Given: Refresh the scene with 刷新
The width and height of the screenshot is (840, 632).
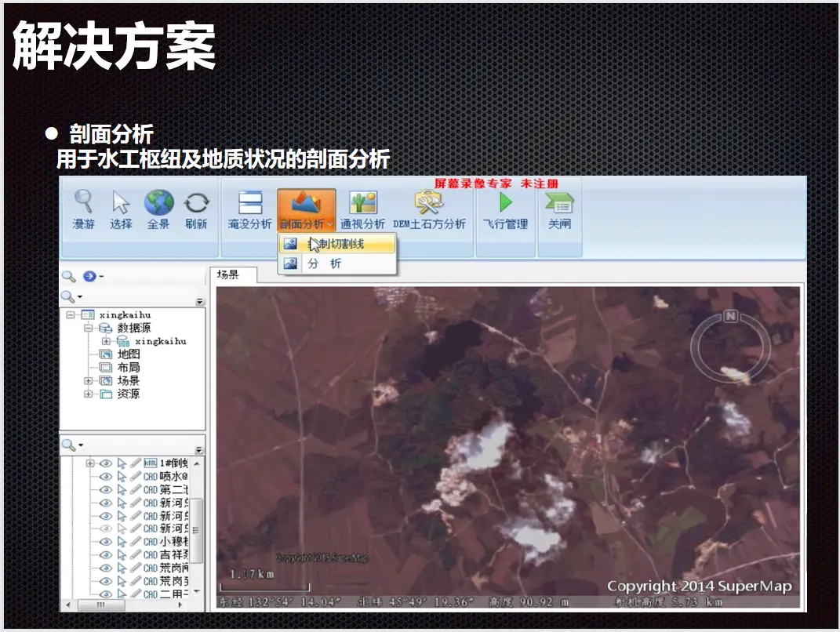Looking at the screenshot, I should pos(196,209).
